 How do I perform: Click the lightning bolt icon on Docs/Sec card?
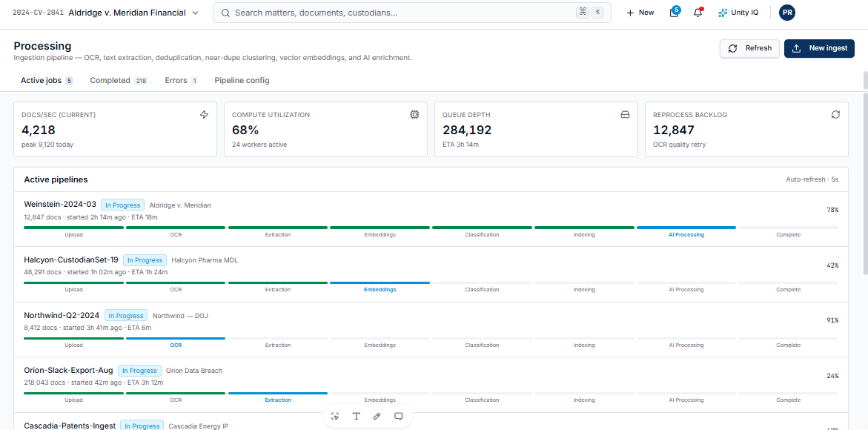click(205, 115)
